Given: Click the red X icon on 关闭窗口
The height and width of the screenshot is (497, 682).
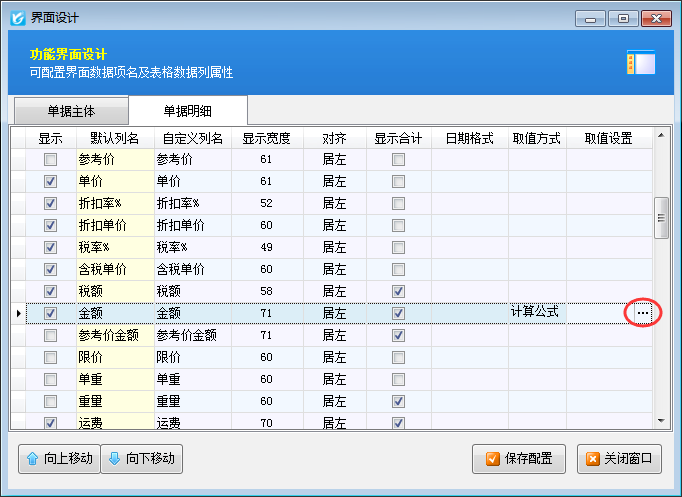Looking at the screenshot, I should pyautogui.click(x=595, y=459).
